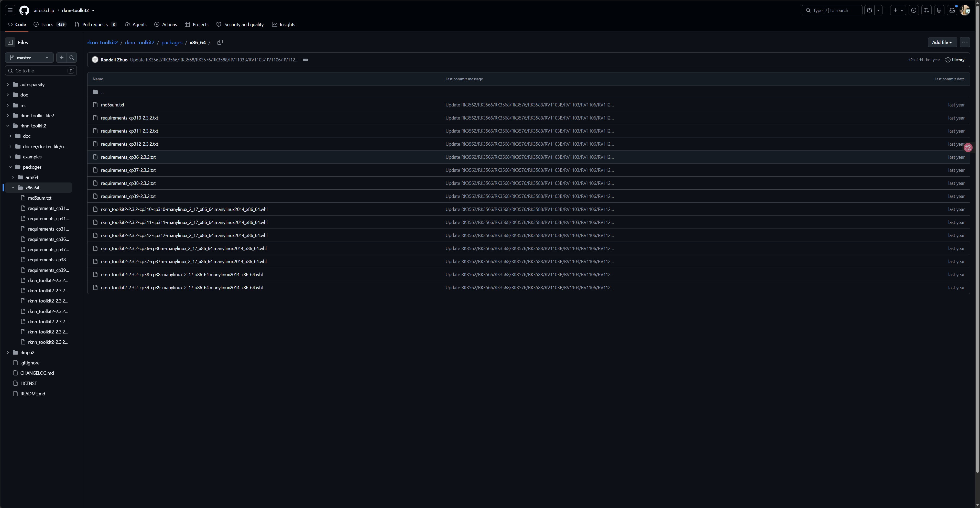The image size is (980, 508).
Task: Select README.md in the file tree
Action: tap(33, 393)
